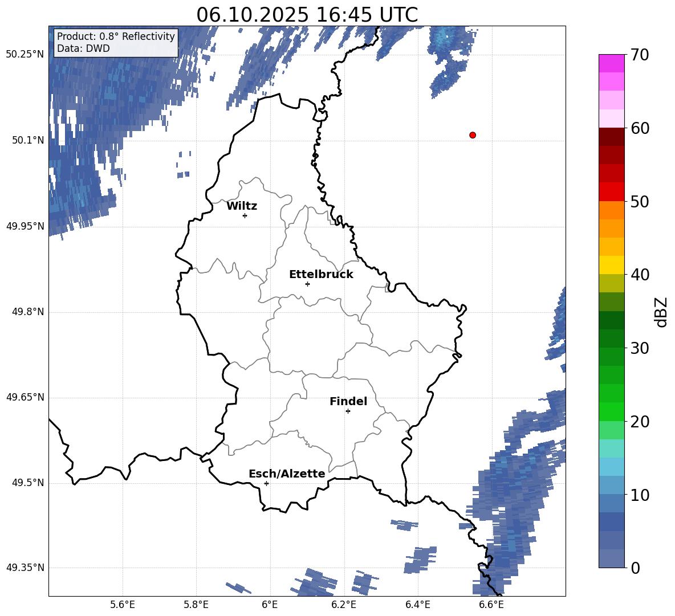Click the colorbar label '40'
Viewport: 675px width, 616px height.
point(640,275)
